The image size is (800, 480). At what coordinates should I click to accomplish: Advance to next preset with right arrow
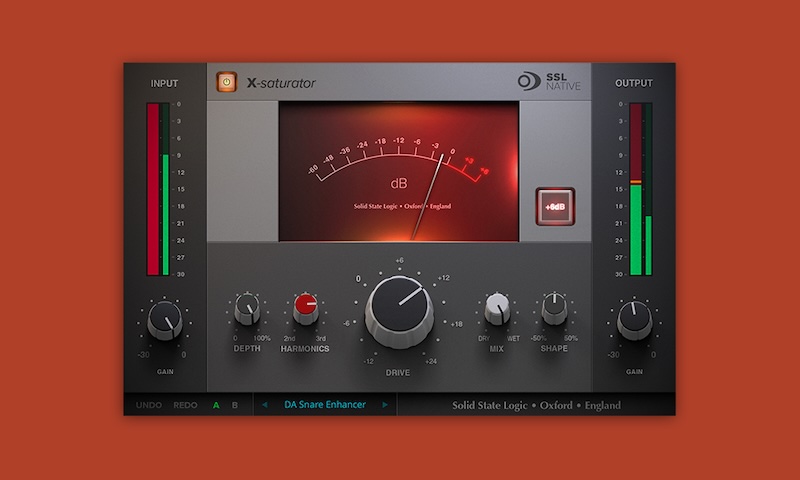(x=385, y=405)
